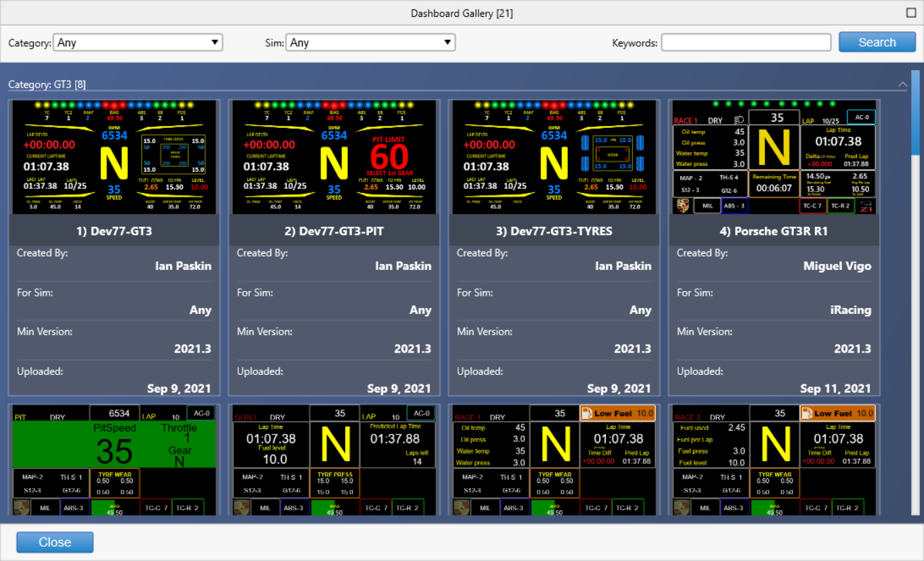Focus the Keywords input field
924x561 pixels.
click(746, 43)
